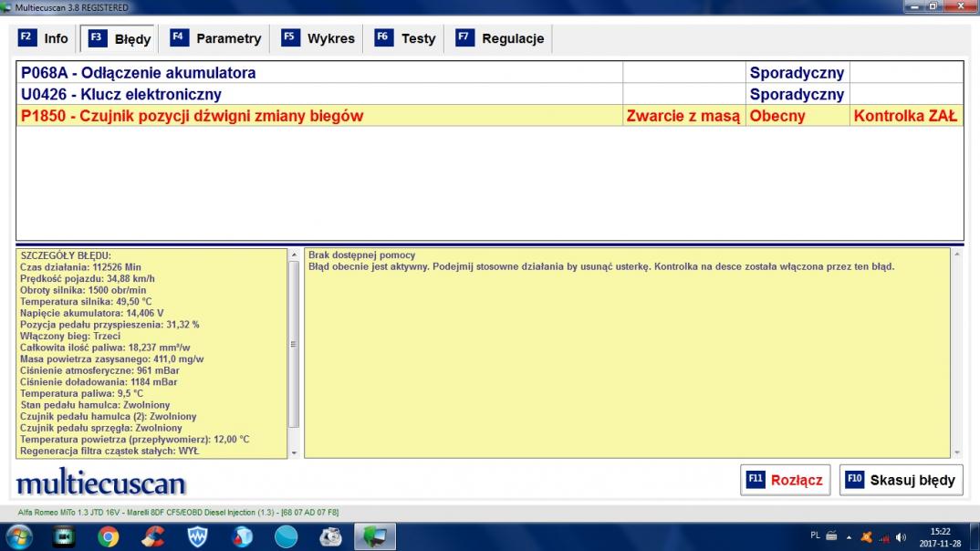Click the volume icon in system tray
The width and height of the screenshot is (980, 551).
click(x=901, y=537)
